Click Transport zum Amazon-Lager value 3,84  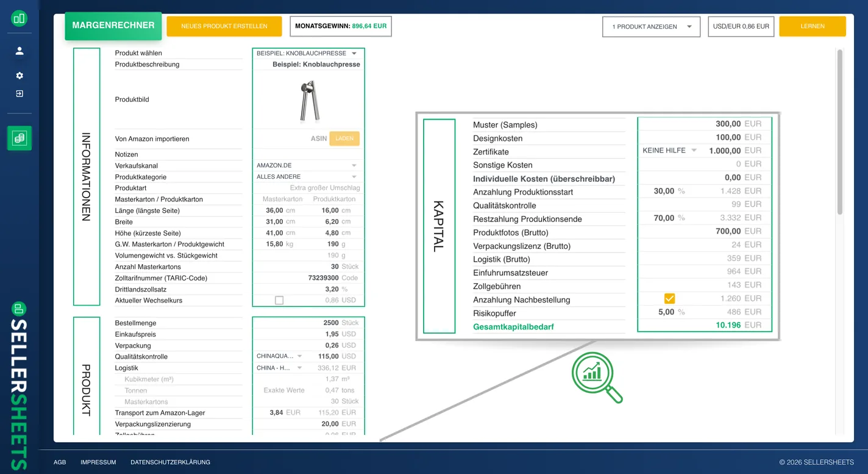click(277, 413)
